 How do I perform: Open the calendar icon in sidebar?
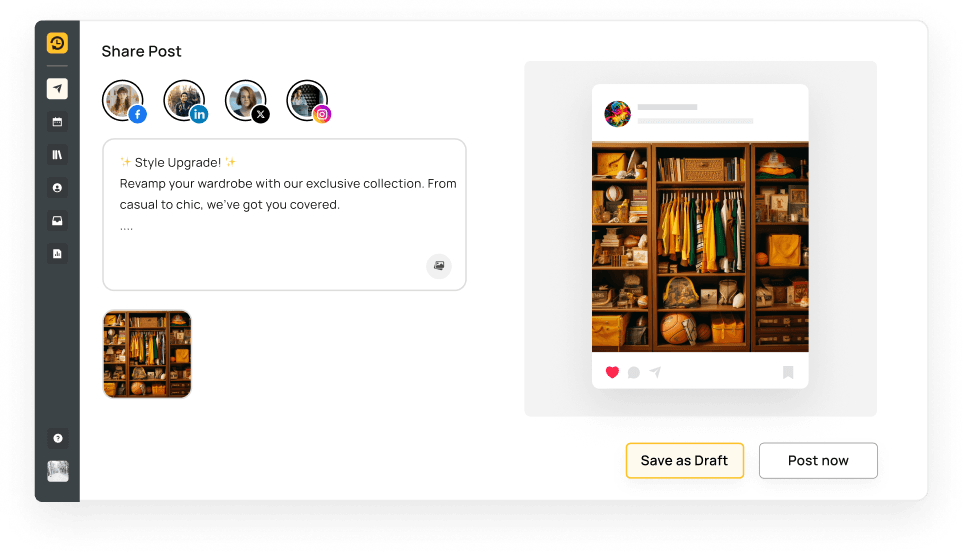click(57, 122)
